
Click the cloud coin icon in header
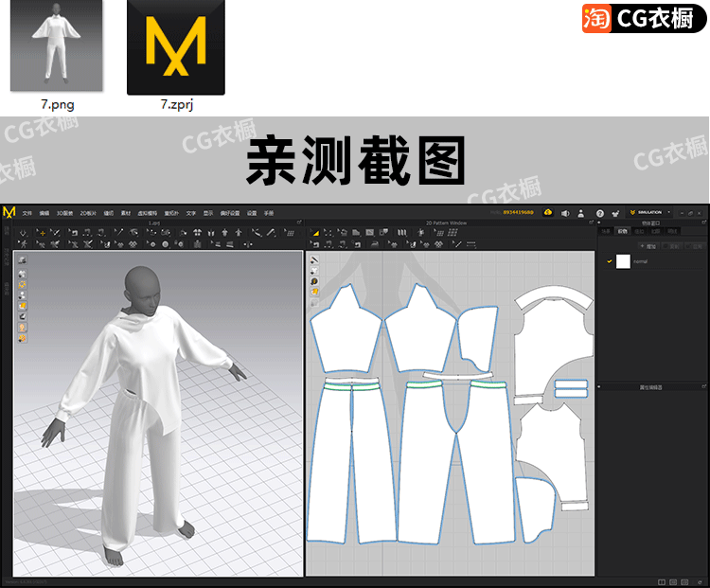(548, 212)
